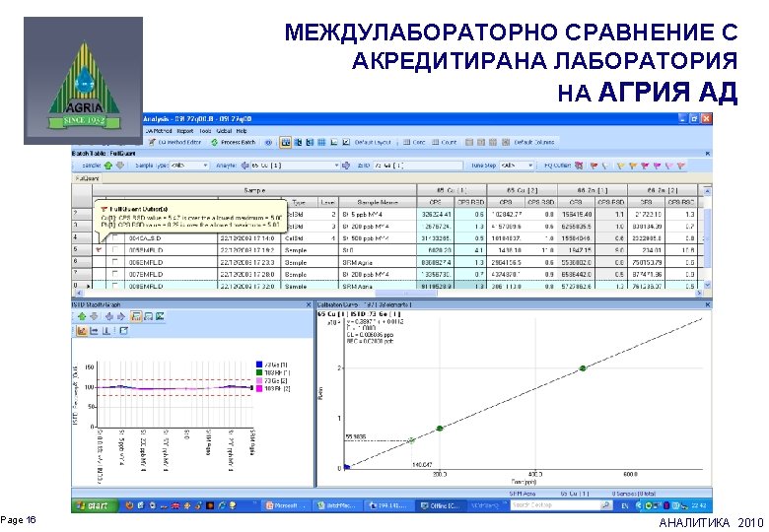The image size is (769, 532).
Task: Select the FullQuant tab
Action: [x=87, y=178]
